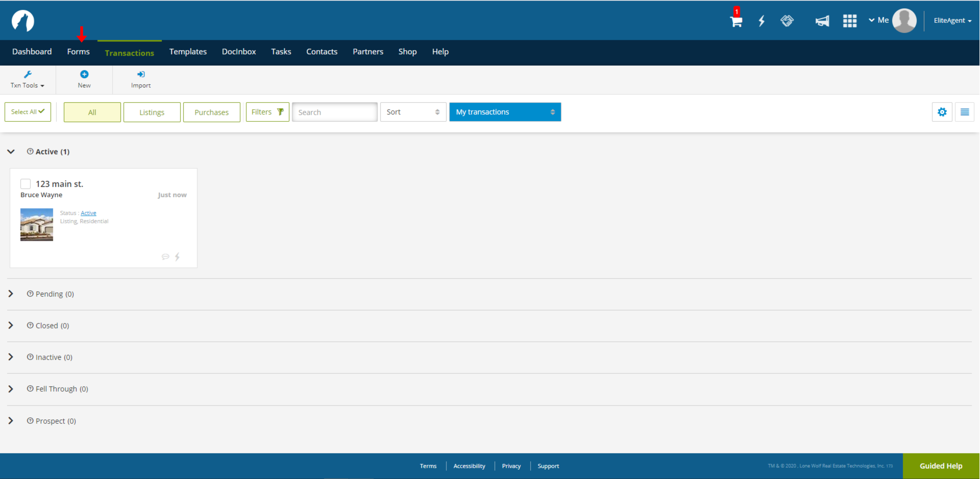Screen dimensions: 980x479
Task: Click the Active status link on transaction card
Action: coord(88,213)
